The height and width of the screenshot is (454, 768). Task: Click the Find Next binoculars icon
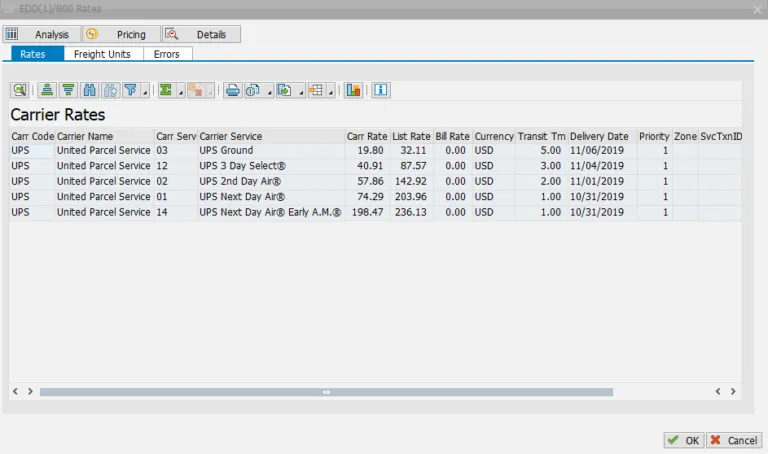(x=111, y=90)
